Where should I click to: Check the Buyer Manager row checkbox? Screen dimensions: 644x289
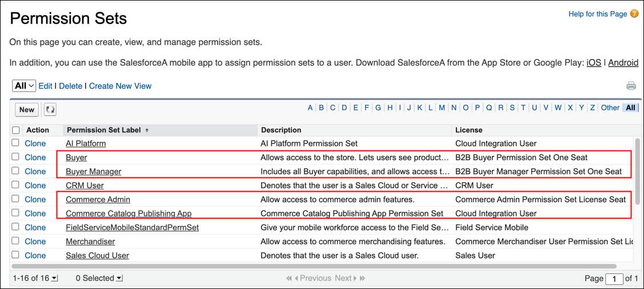pos(15,171)
